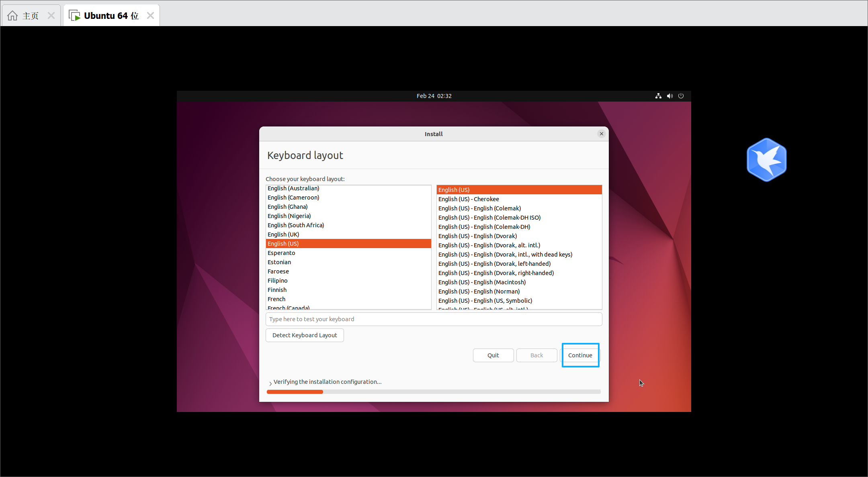Choose English (US) - Cherokee variant
Image resolution: width=868 pixels, height=477 pixels.
point(469,199)
